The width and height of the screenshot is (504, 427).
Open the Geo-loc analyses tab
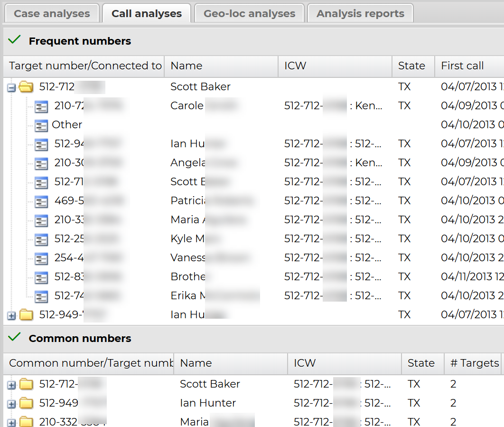pyautogui.click(x=249, y=13)
